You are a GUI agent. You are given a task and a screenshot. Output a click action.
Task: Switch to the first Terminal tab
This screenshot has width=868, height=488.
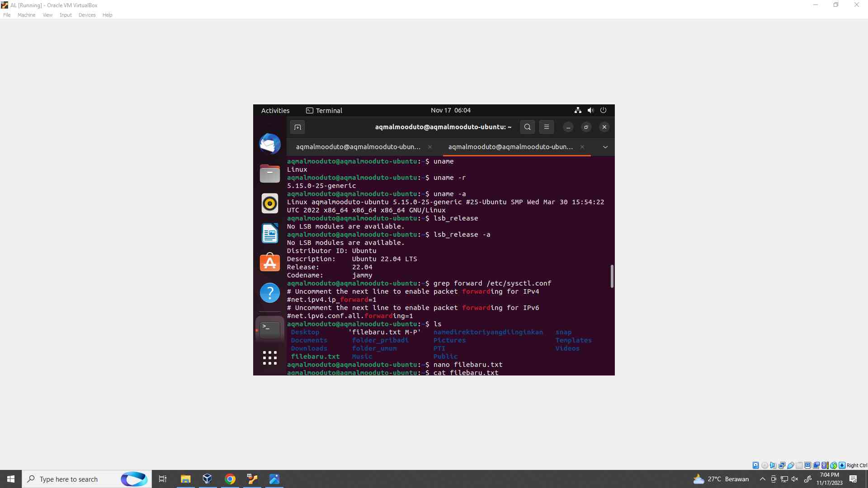358,147
